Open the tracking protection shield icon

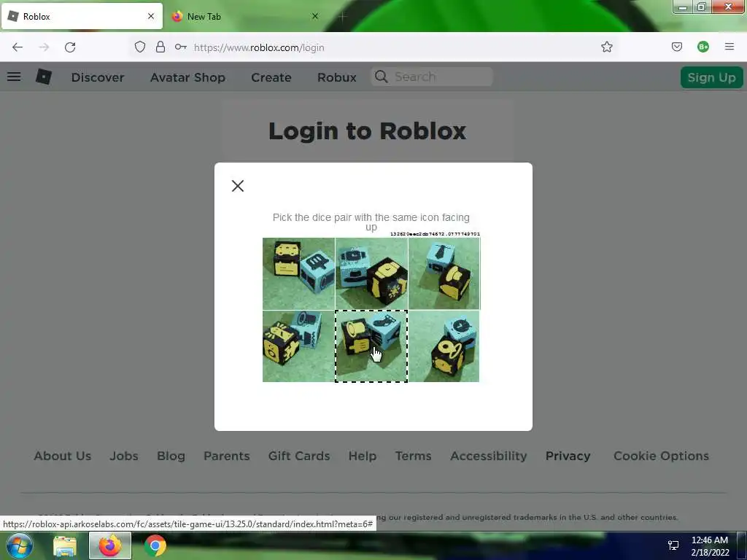tap(139, 47)
